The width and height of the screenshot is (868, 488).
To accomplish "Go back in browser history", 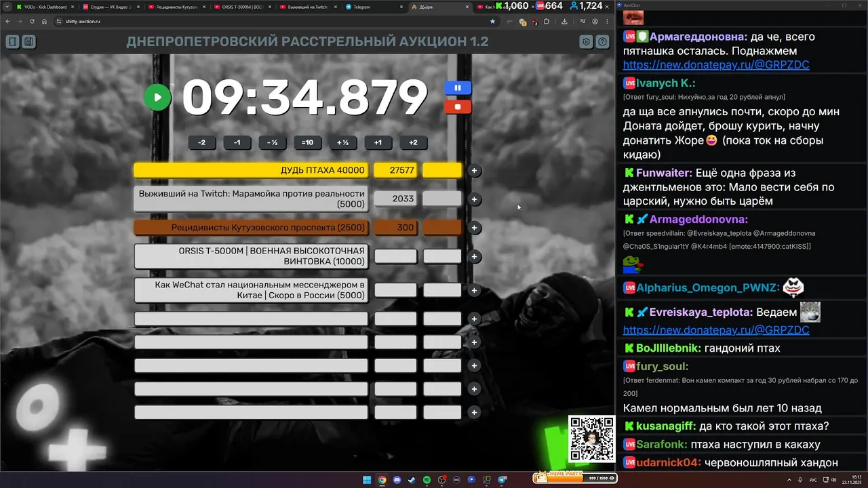I will 7,22.
